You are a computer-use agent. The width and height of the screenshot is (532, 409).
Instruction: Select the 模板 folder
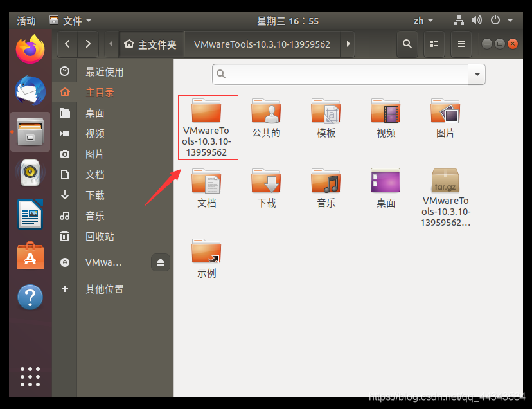(326, 118)
